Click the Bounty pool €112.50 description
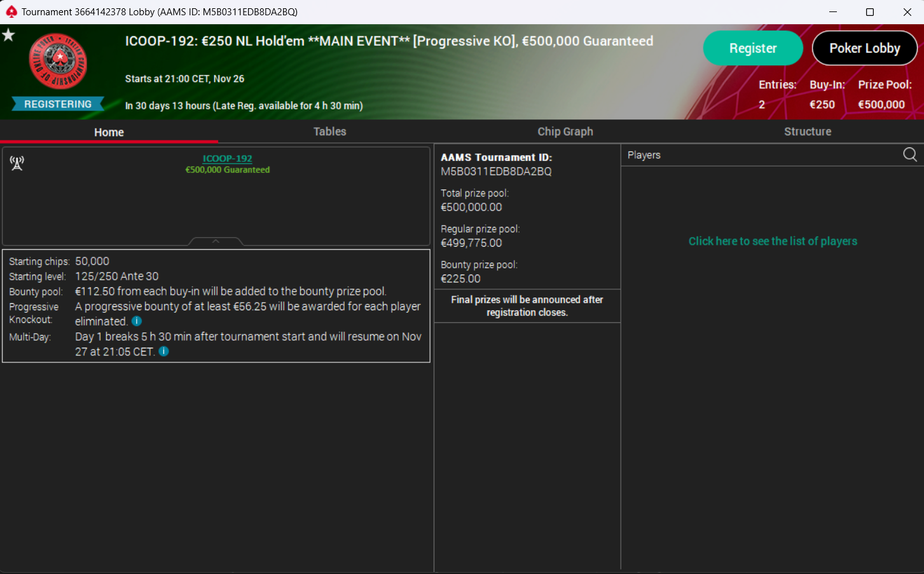 (x=231, y=291)
